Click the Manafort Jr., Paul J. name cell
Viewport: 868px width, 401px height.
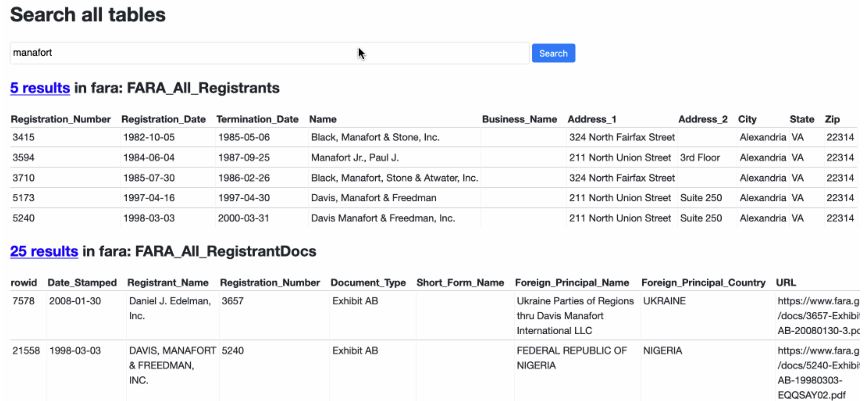click(355, 158)
